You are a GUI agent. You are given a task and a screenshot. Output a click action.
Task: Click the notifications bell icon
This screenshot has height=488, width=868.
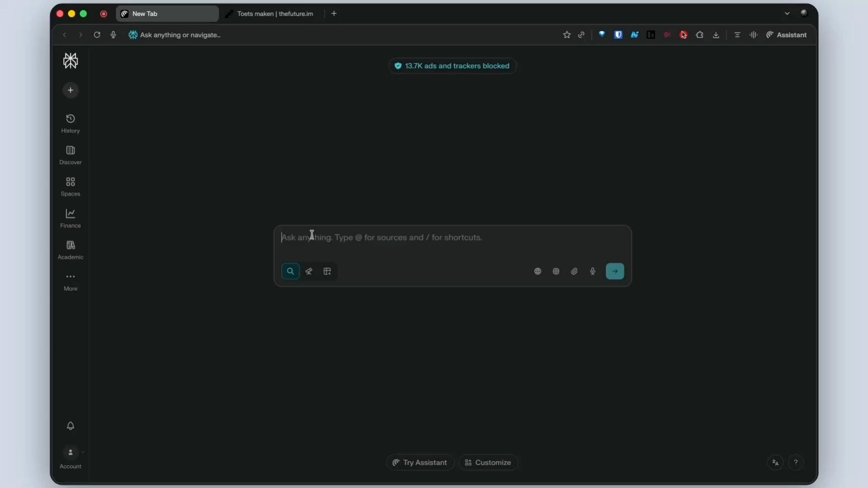[71, 426]
